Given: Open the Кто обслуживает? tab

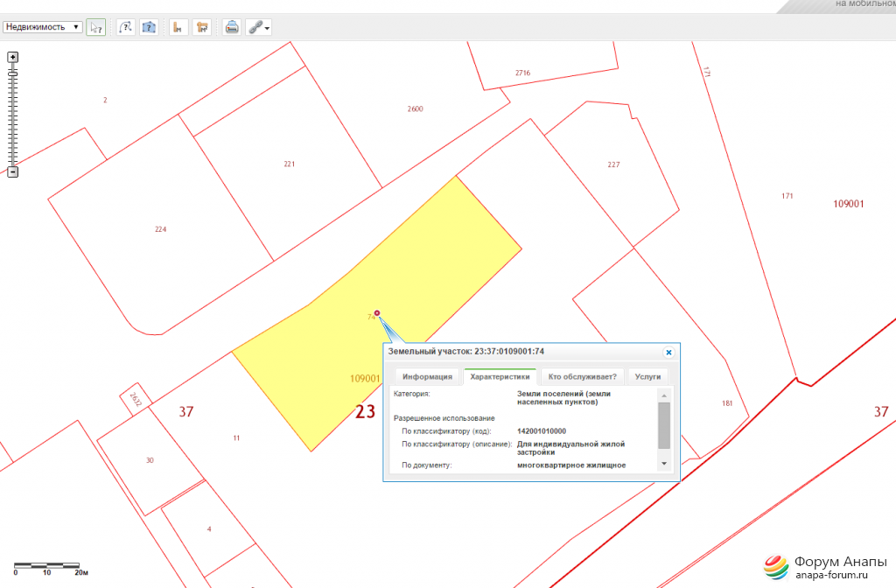Looking at the screenshot, I should click(582, 377).
